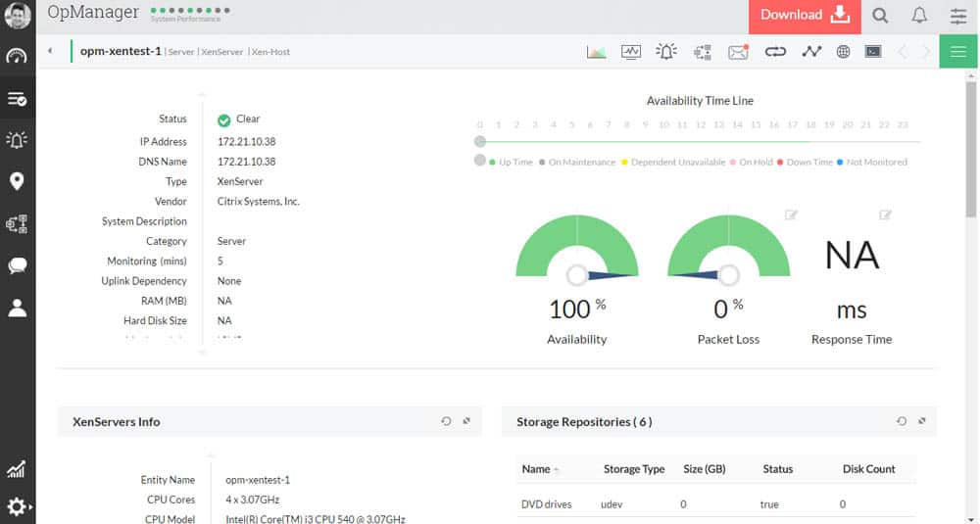Open the chat bubbles icon in sidebar
Image resolution: width=980 pixels, height=524 pixels.
[17, 265]
